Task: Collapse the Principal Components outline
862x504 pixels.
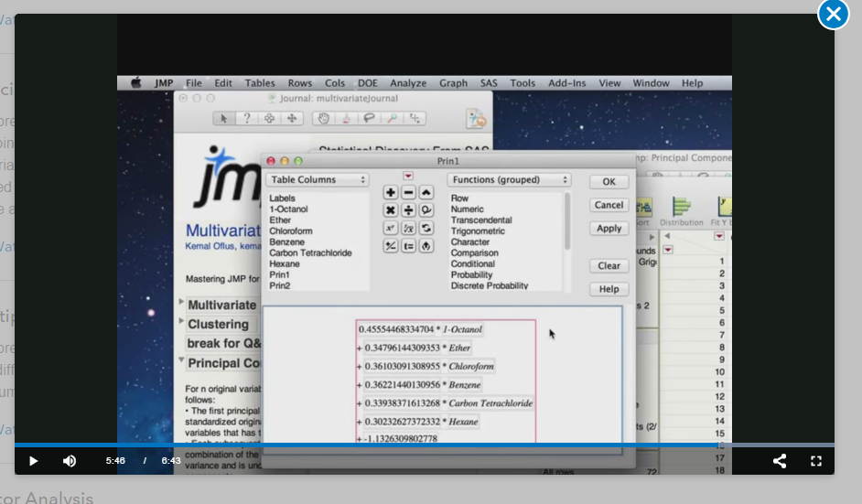Action: coord(181,360)
